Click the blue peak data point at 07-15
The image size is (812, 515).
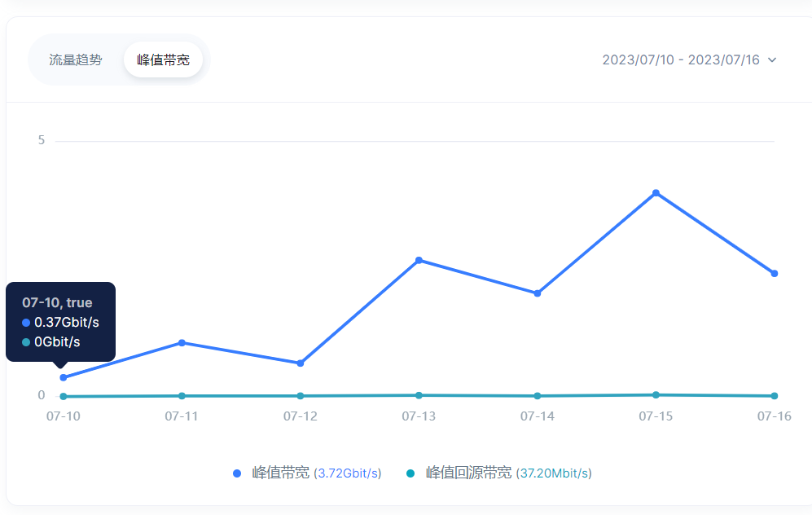click(656, 193)
